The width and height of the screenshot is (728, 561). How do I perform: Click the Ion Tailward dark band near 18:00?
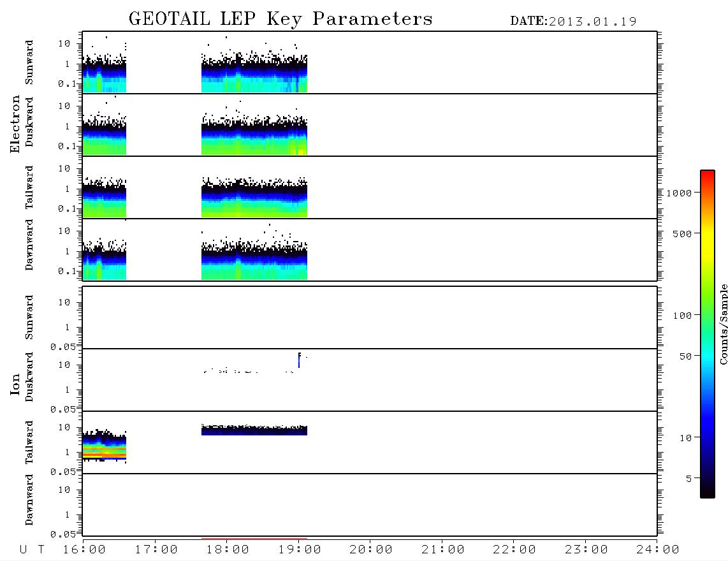click(254, 431)
